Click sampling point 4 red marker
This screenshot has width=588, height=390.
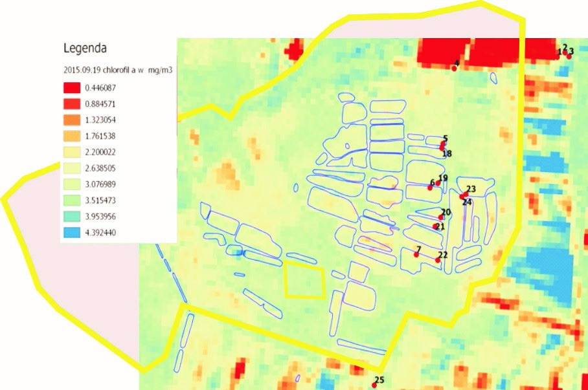(x=454, y=69)
